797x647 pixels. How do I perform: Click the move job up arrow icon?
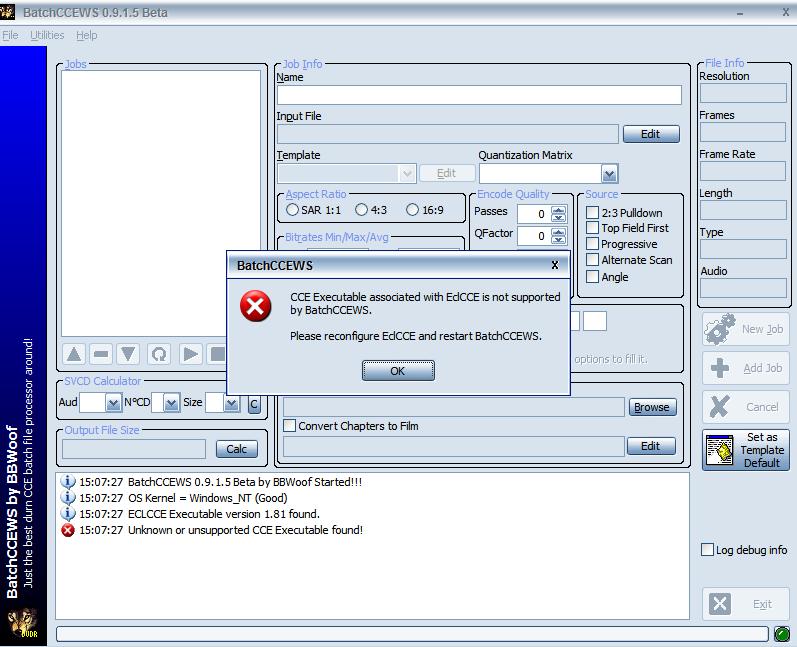(74, 354)
